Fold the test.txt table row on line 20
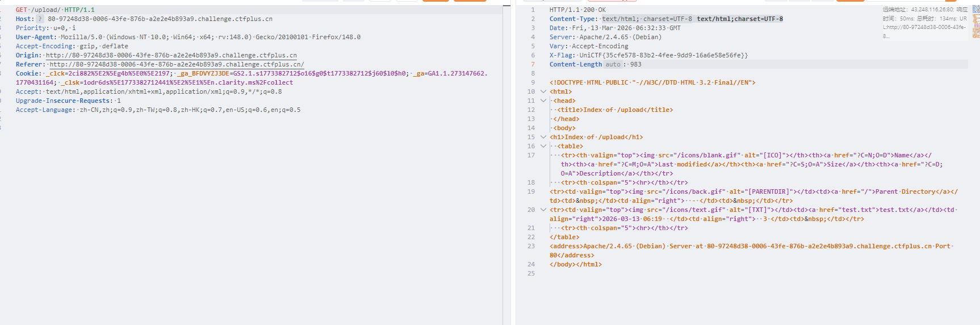 click(543, 210)
